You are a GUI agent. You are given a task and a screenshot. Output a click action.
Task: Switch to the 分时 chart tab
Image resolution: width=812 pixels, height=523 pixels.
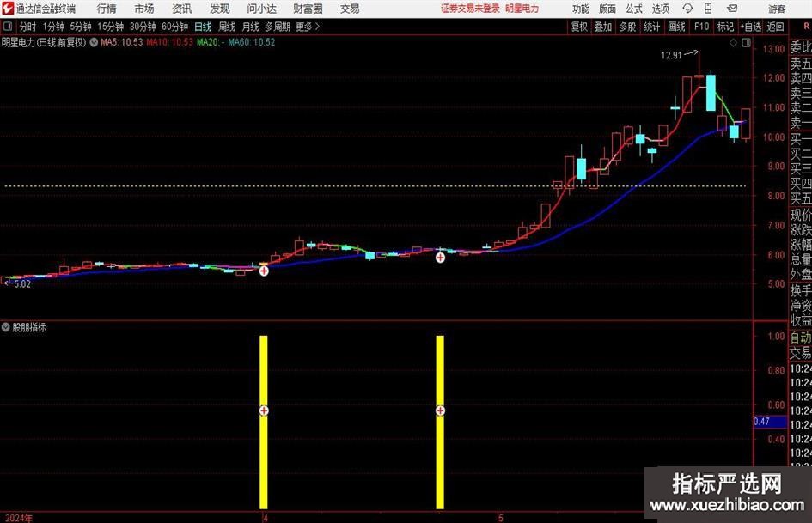(x=27, y=27)
